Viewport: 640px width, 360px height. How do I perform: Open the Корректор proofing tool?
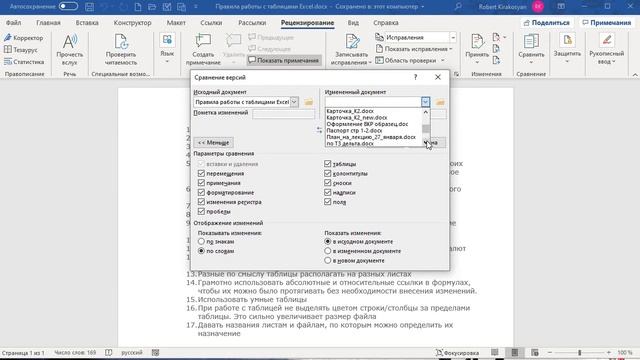[24, 38]
